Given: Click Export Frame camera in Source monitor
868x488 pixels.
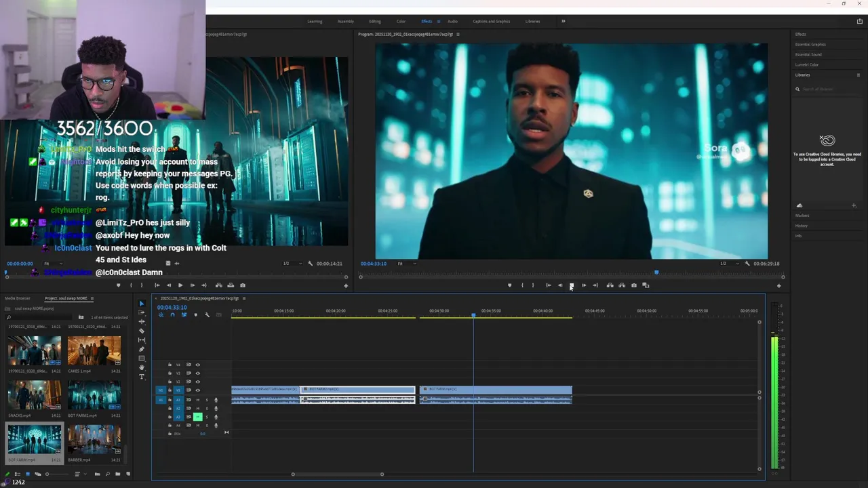Looking at the screenshot, I should [x=243, y=285].
